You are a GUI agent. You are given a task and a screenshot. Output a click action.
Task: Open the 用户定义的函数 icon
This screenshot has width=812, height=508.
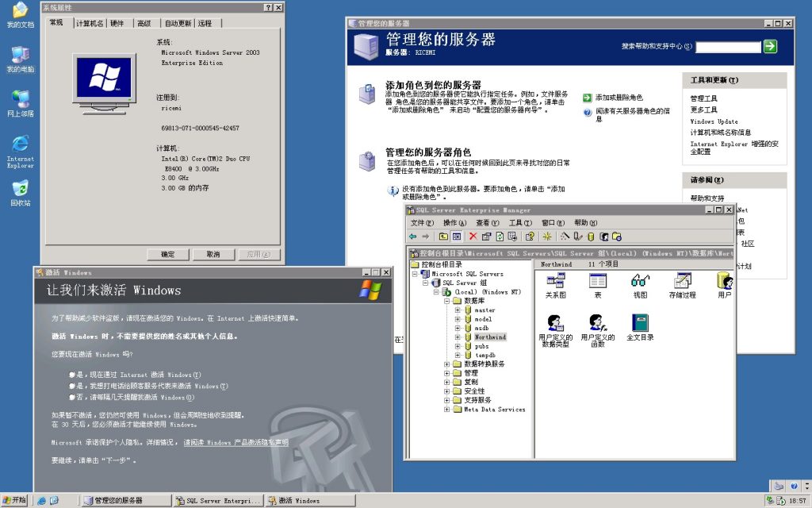[x=598, y=330]
